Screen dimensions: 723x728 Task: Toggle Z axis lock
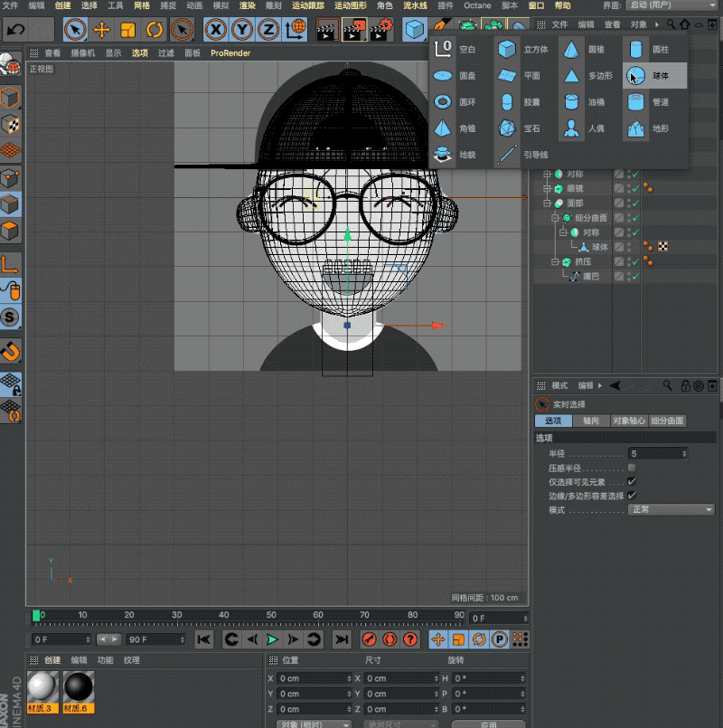(268, 30)
